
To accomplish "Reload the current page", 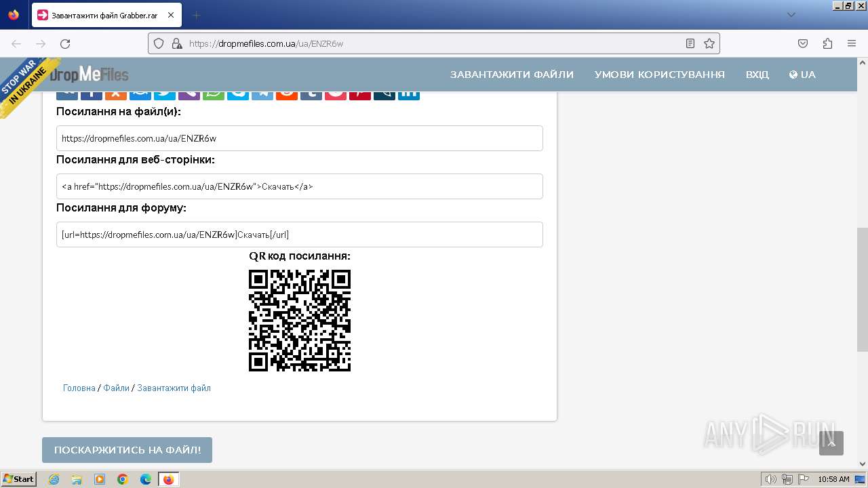I will click(65, 43).
